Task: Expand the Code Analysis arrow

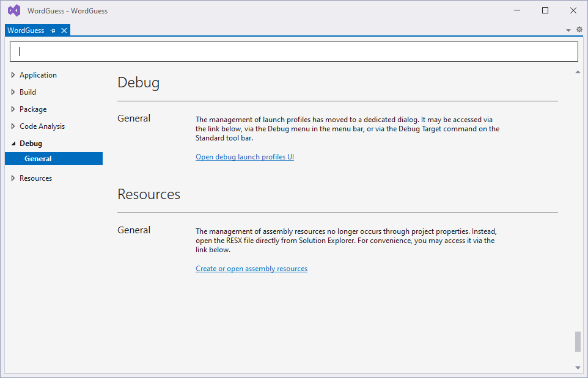Action: click(x=13, y=126)
